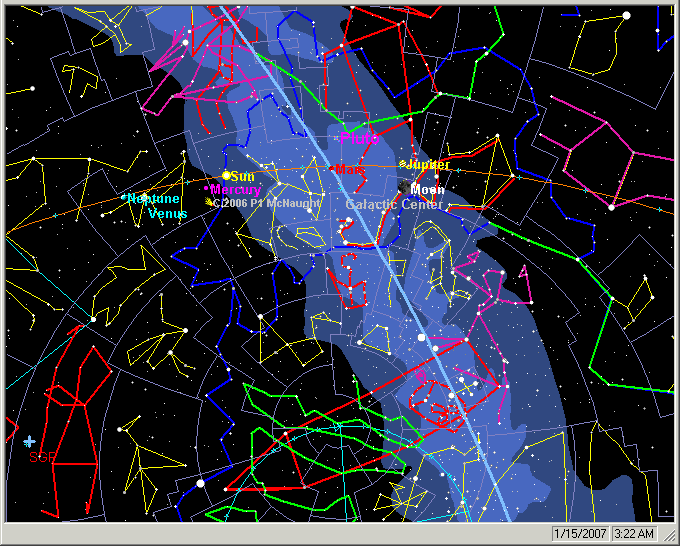This screenshot has height=546, width=680.
Task: Click the 1/15/2007 date field in status bar
Action: (x=579, y=534)
